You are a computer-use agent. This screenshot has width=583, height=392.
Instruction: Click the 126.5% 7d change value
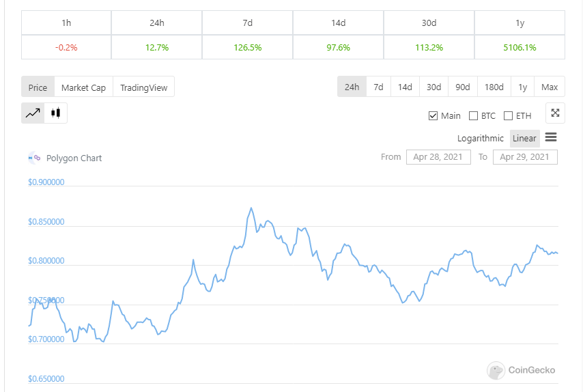pyautogui.click(x=248, y=48)
